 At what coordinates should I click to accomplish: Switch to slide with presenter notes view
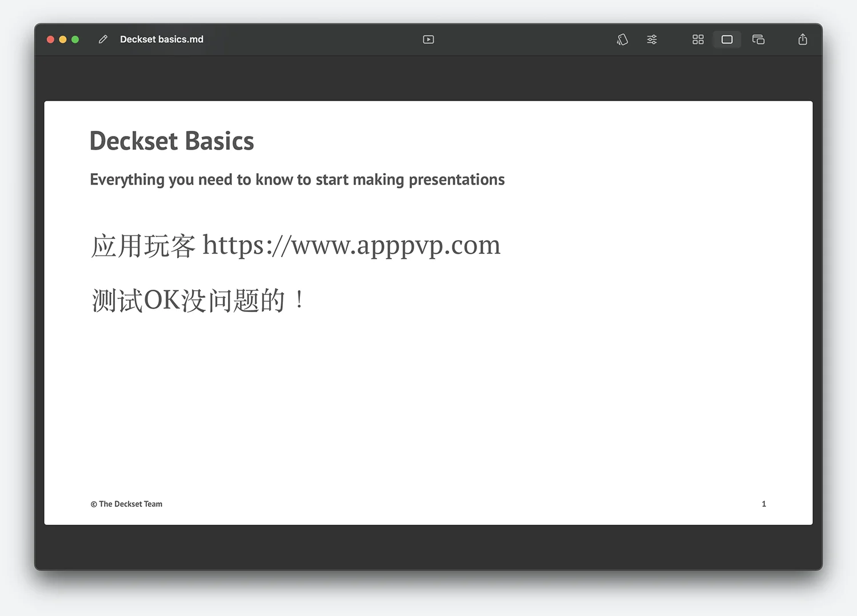click(758, 39)
